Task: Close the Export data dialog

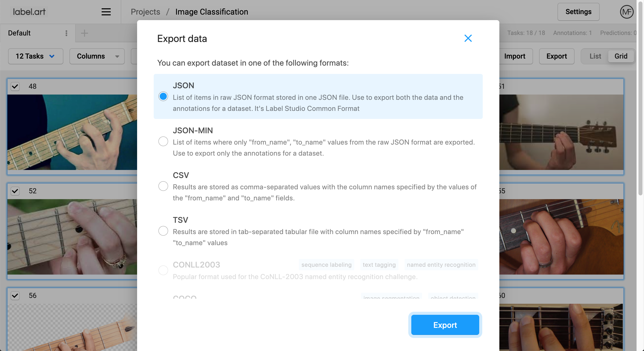Action: pyautogui.click(x=468, y=38)
